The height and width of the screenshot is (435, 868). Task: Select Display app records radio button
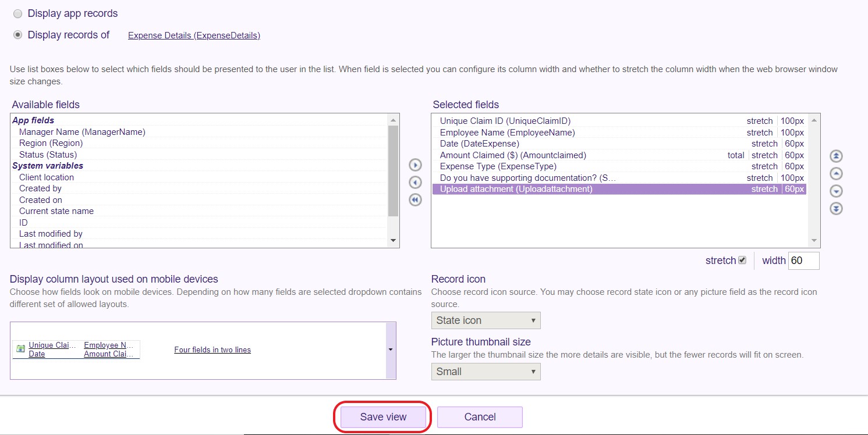pos(18,13)
